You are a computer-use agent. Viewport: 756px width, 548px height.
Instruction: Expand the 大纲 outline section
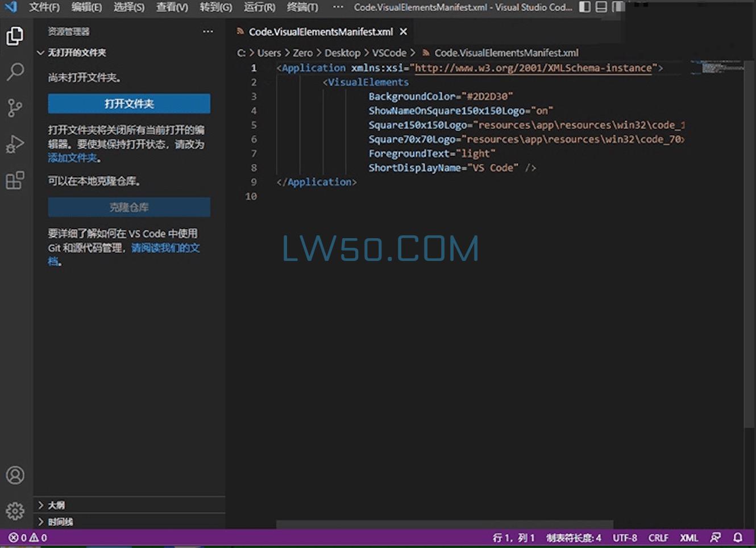[x=130, y=505]
